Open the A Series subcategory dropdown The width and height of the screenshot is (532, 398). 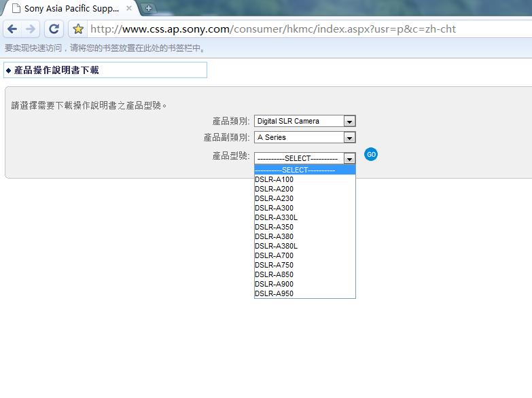pos(304,137)
